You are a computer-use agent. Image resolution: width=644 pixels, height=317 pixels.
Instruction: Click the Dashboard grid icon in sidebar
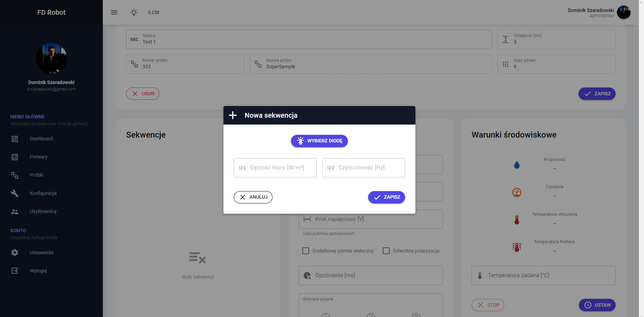coord(15,139)
